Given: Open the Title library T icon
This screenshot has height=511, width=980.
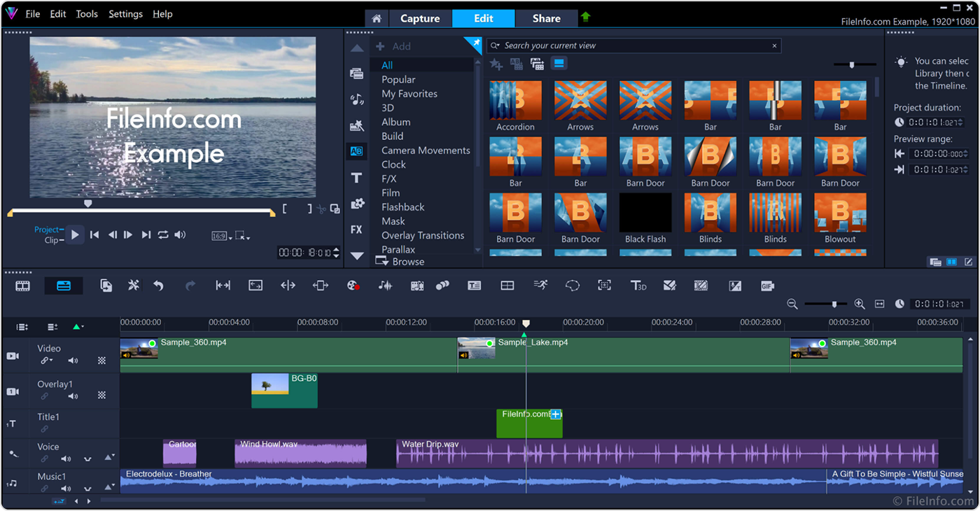Looking at the screenshot, I should click(x=357, y=178).
